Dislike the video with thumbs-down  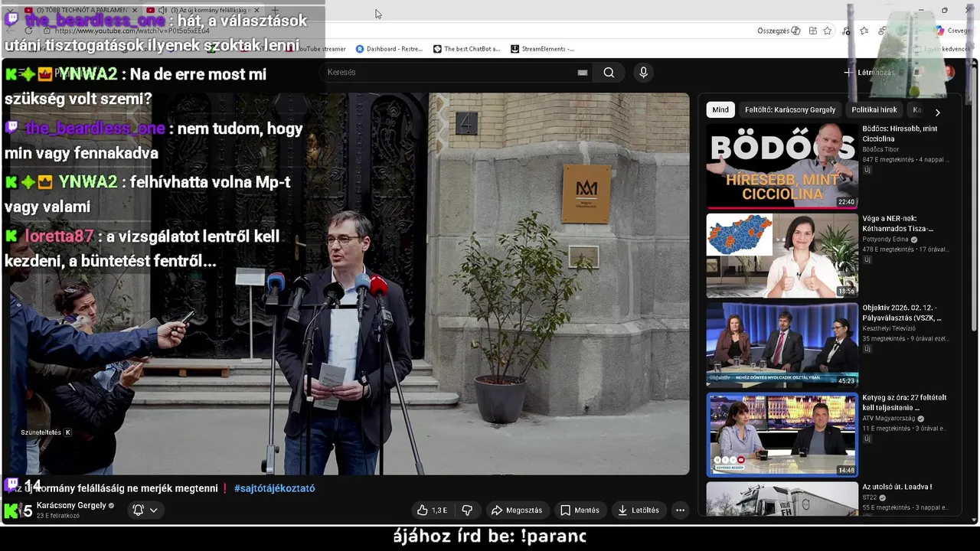coord(467,510)
